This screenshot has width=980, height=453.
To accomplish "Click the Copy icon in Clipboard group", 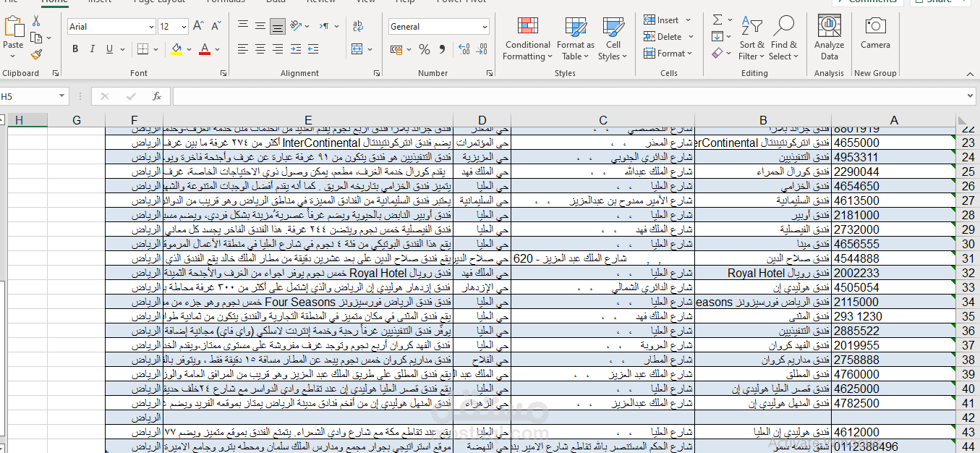I will [x=36, y=38].
